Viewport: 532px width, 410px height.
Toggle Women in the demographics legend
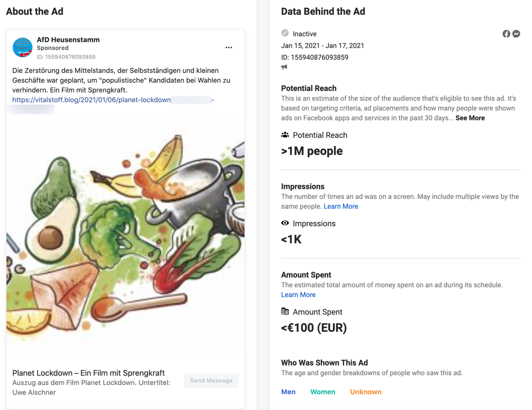323,391
